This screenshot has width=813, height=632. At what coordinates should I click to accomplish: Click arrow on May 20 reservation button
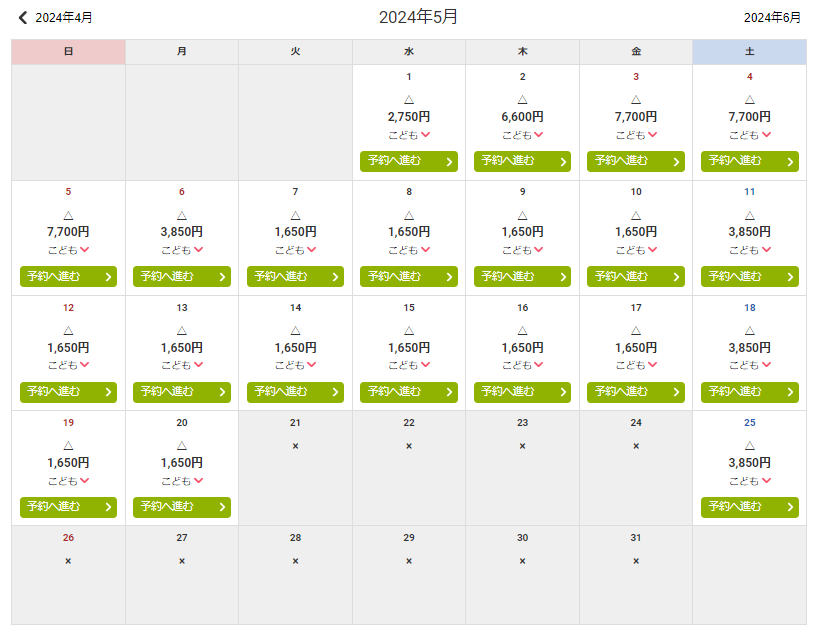point(222,508)
